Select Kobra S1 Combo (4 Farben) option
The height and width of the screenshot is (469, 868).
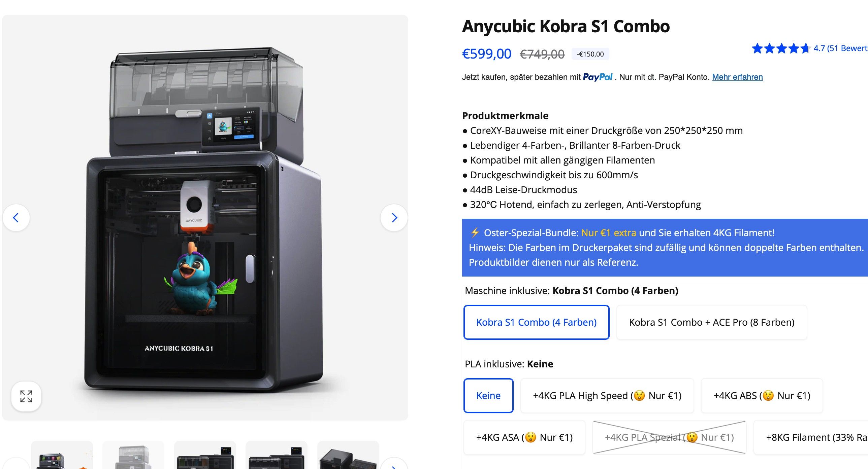536,322
